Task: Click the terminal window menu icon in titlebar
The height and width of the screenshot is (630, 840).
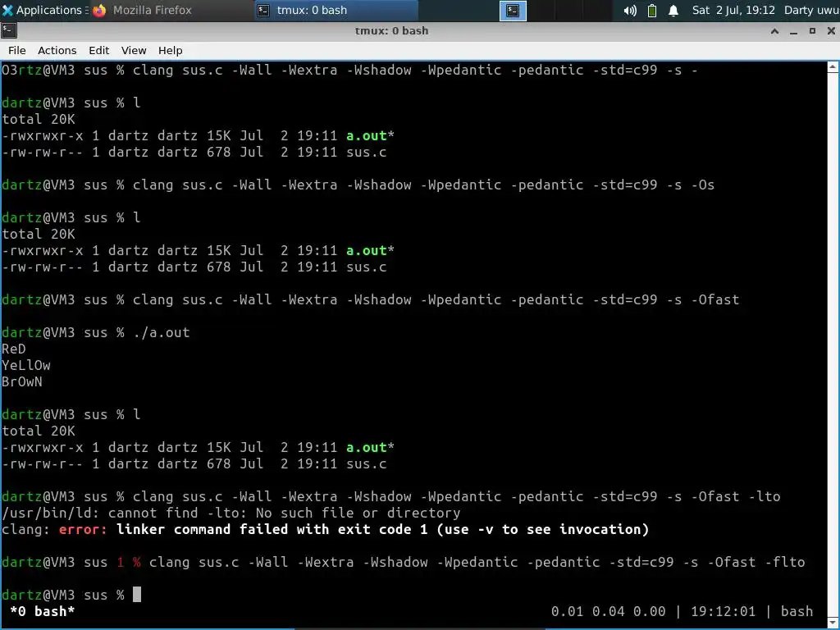Action: [x=9, y=30]
